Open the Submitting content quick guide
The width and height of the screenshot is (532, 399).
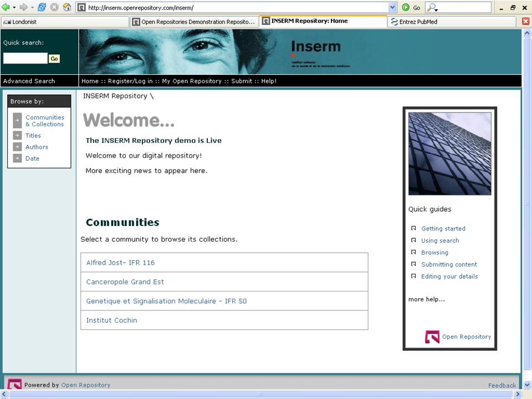[x=449, y=264]
